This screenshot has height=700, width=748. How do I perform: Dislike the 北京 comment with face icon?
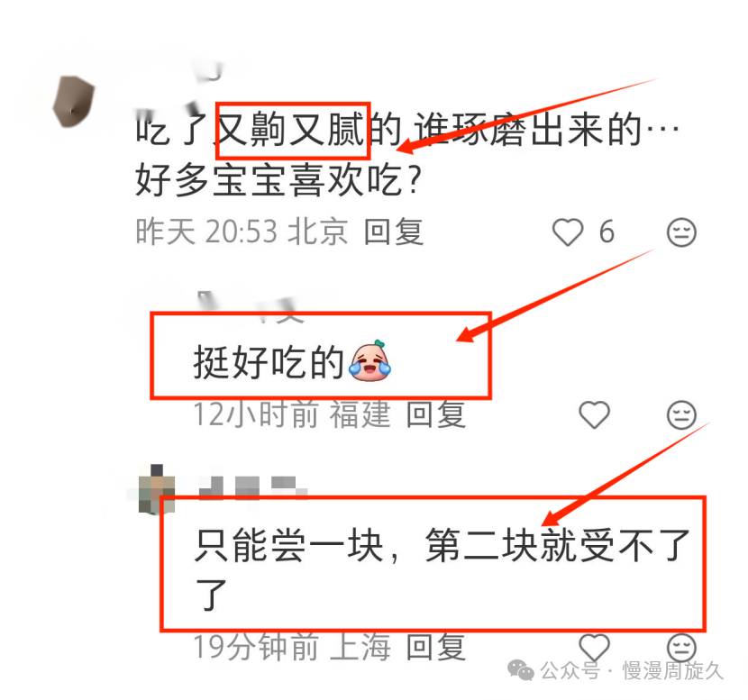(x=681, y=232)
